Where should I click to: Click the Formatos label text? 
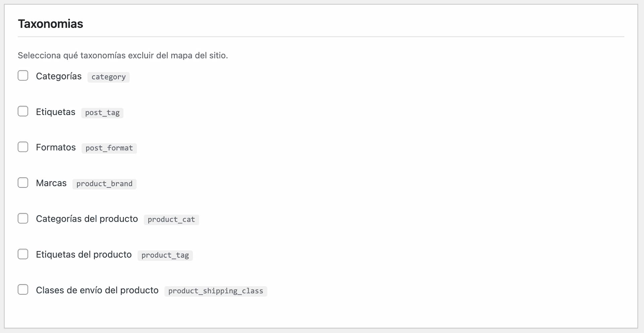[56, 147]
